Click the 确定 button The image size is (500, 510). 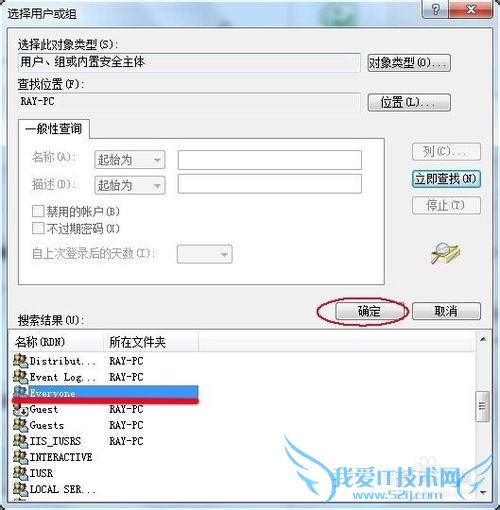click(x=369, y=311)
